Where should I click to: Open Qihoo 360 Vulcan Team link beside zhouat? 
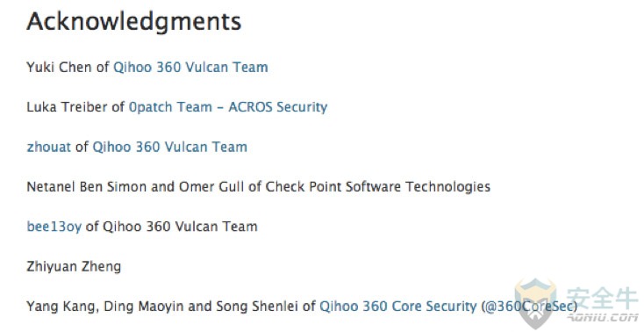click(x=169, y=147)
